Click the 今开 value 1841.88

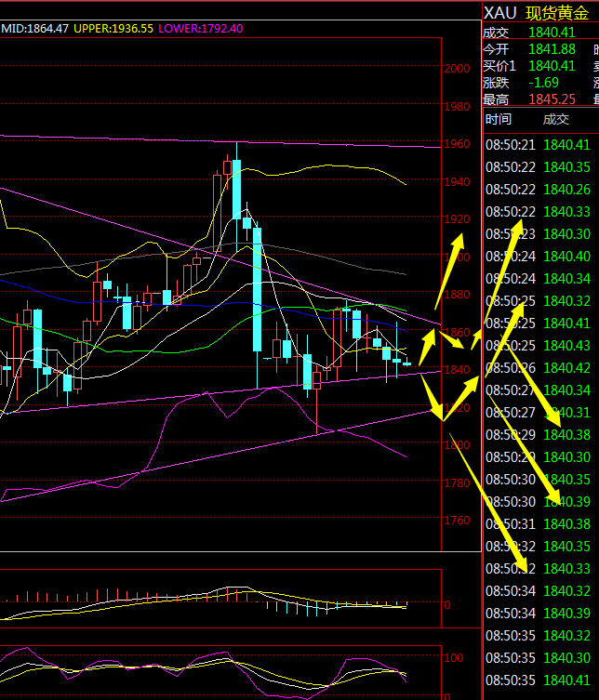[x=551, y=48]
